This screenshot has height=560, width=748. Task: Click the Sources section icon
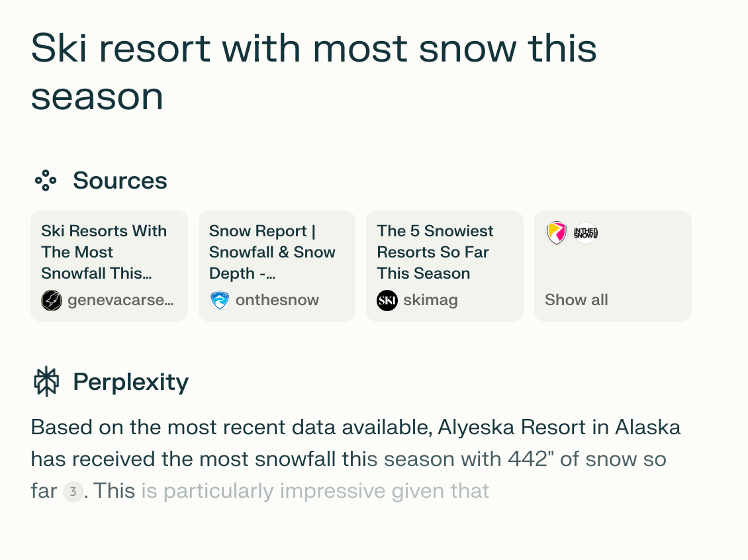pos(46,180)
